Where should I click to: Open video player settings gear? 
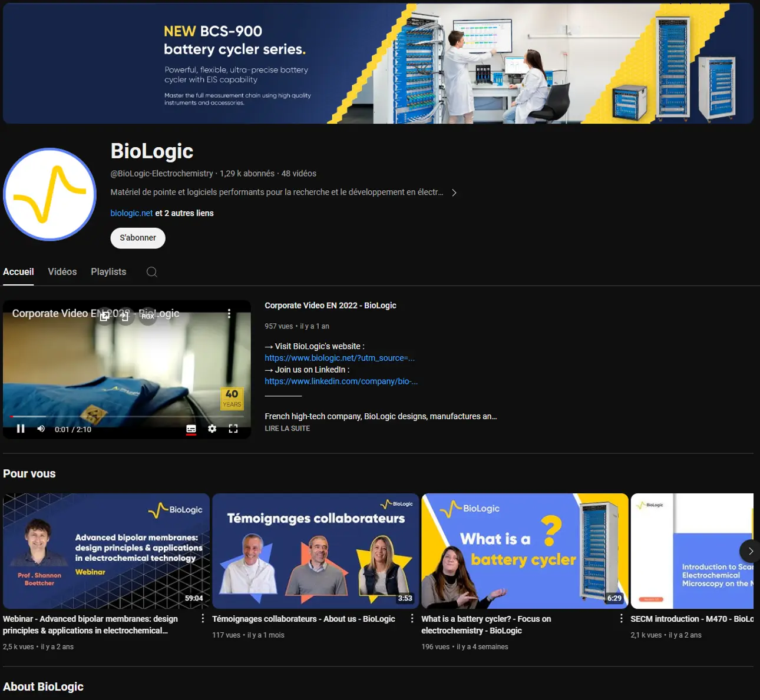coord(212,429)
